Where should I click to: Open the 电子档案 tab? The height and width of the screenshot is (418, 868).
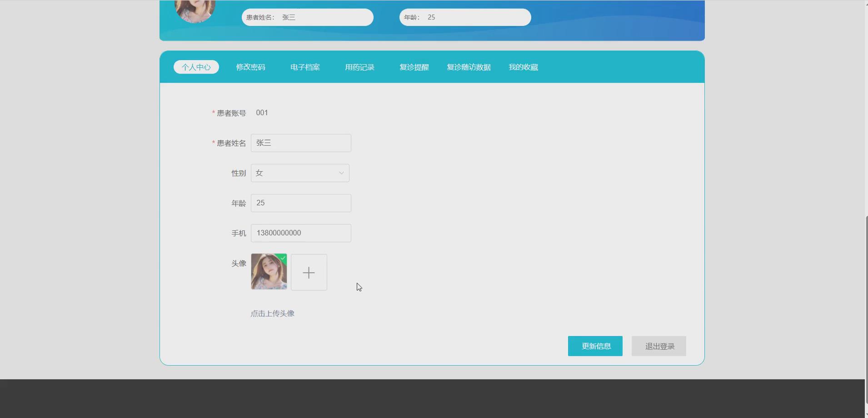coord(304,67)
